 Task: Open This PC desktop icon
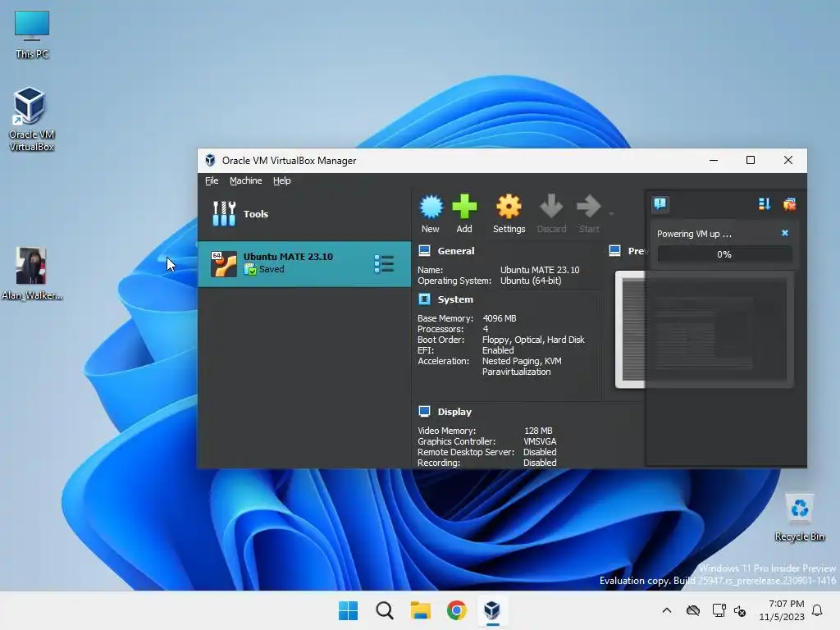point(32,34)
